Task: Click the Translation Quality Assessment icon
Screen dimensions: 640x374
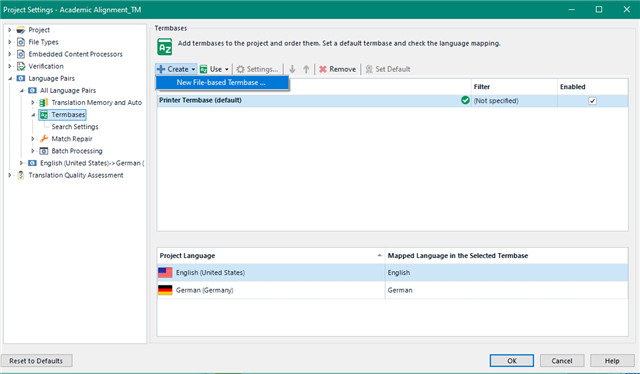Action: click(21, 175)
